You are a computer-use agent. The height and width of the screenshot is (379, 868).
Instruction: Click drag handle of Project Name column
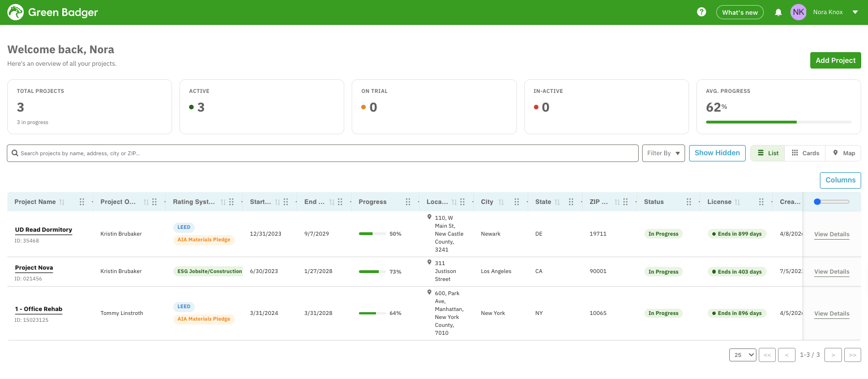click(x=82, y=202)
